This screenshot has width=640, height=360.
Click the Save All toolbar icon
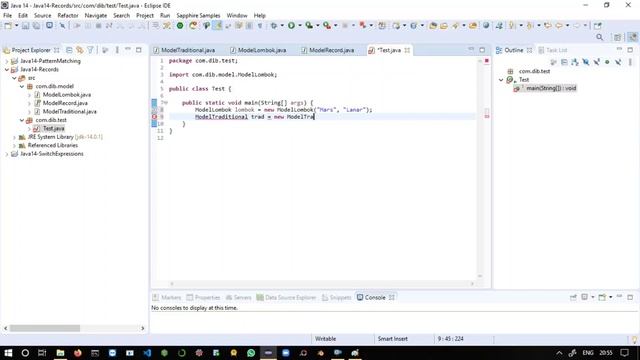tap(36, 26)
